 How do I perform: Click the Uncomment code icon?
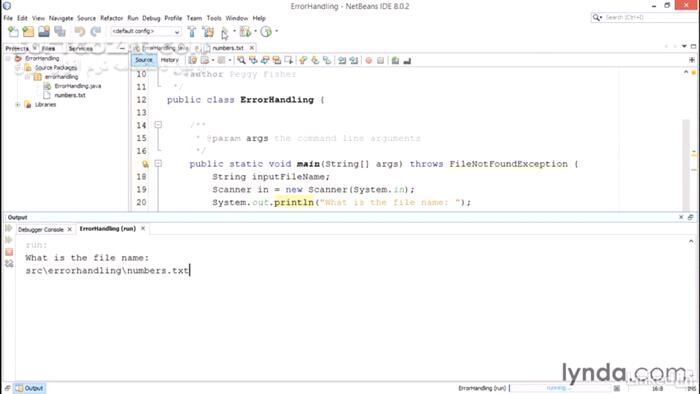pyautogui.click(x=407, y=60)
